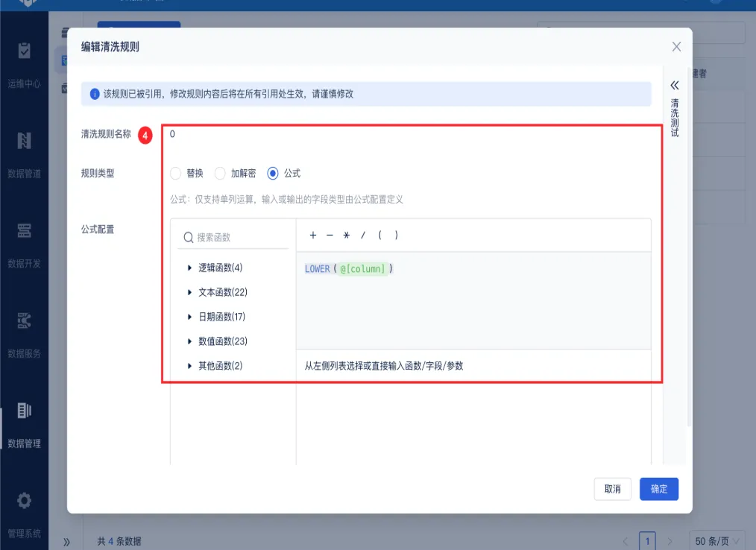This screenshot has height=550, width=756.
Task: Select 替换 rule type radio
Action: pyautogui.click(x=175, y=173)
